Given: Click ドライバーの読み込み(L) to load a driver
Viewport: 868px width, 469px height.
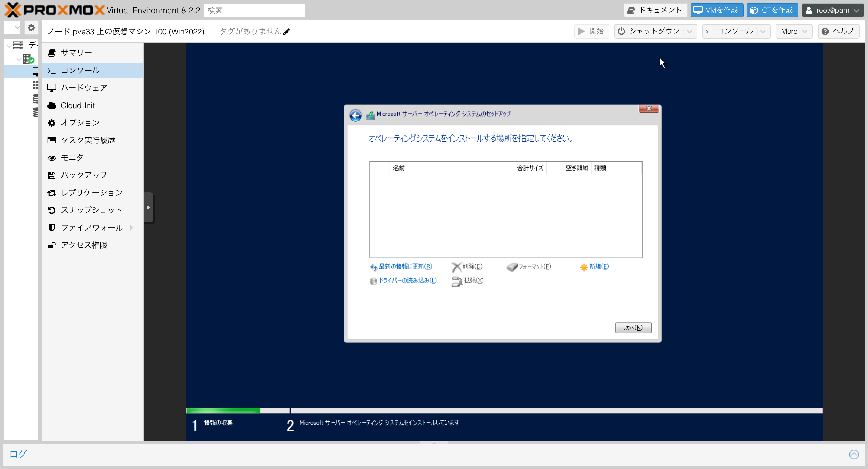Looking at the screenshot, I should tap(403, 280).
